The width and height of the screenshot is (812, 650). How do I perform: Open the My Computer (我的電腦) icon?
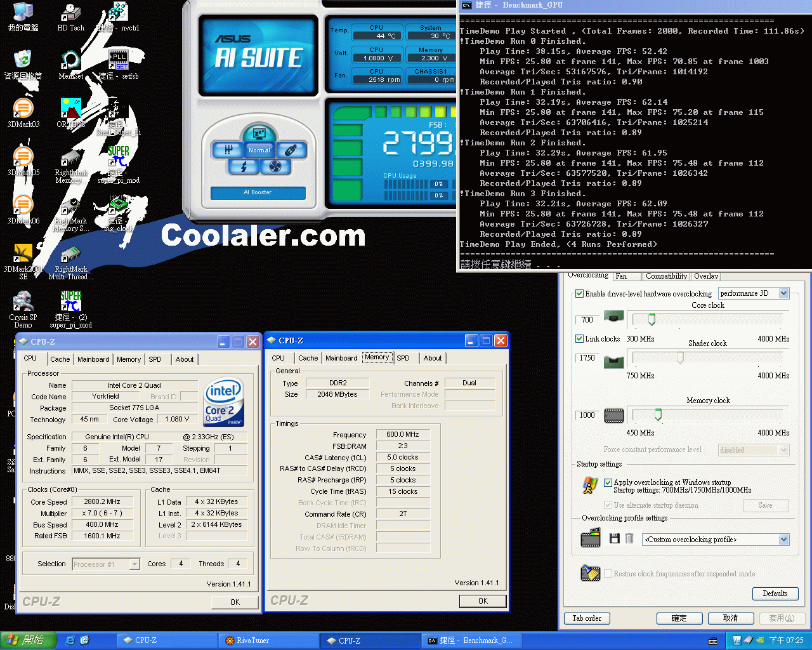pyautogui.click(x=23, y=17)
